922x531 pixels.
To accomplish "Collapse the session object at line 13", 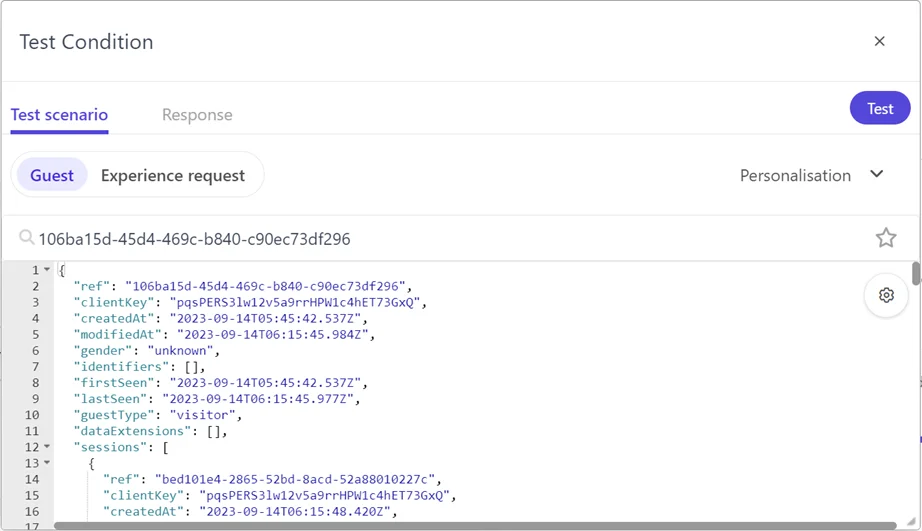I will [x=47, y=463].
